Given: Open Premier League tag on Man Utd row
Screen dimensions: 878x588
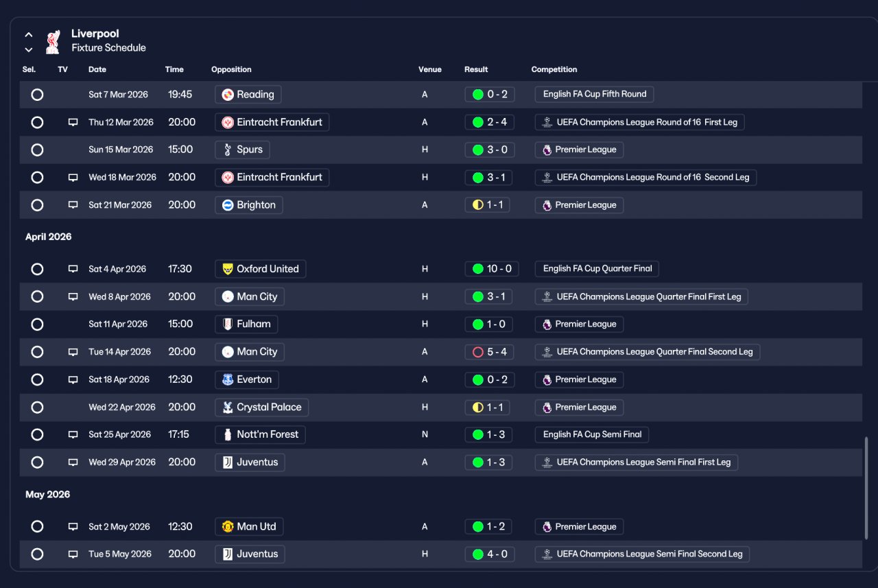Looking at the screenshot, I should (579, 527).
